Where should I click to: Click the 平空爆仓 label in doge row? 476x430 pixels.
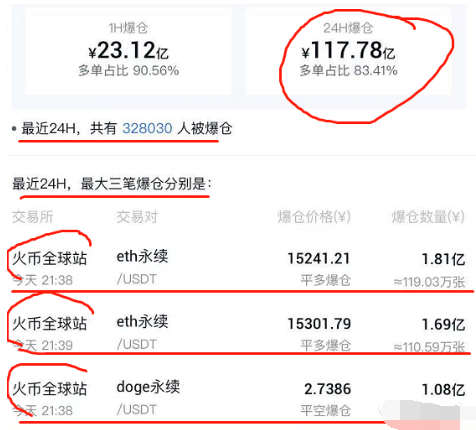pos(326,410)
